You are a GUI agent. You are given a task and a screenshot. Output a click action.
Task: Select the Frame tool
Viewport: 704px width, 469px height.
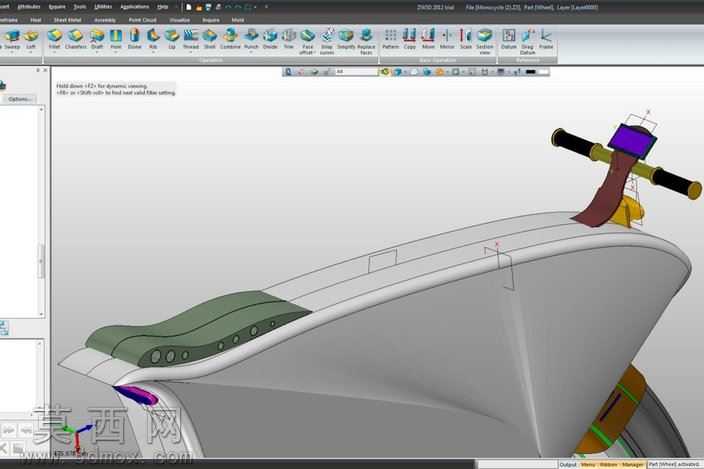pyautogui.click(x=546, y=39)
